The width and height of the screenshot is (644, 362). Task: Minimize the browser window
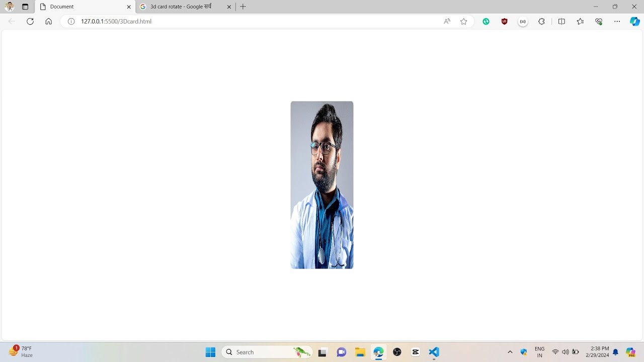(x=596, y=7)
